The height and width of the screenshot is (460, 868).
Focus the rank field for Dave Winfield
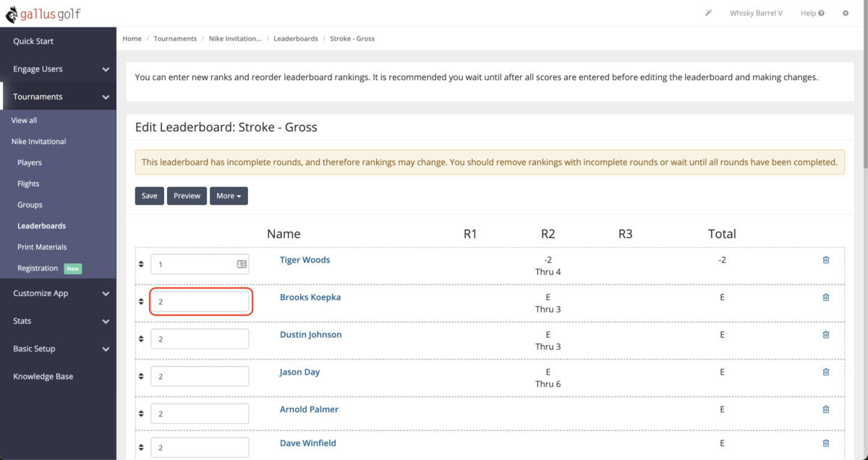coord(200,448)
